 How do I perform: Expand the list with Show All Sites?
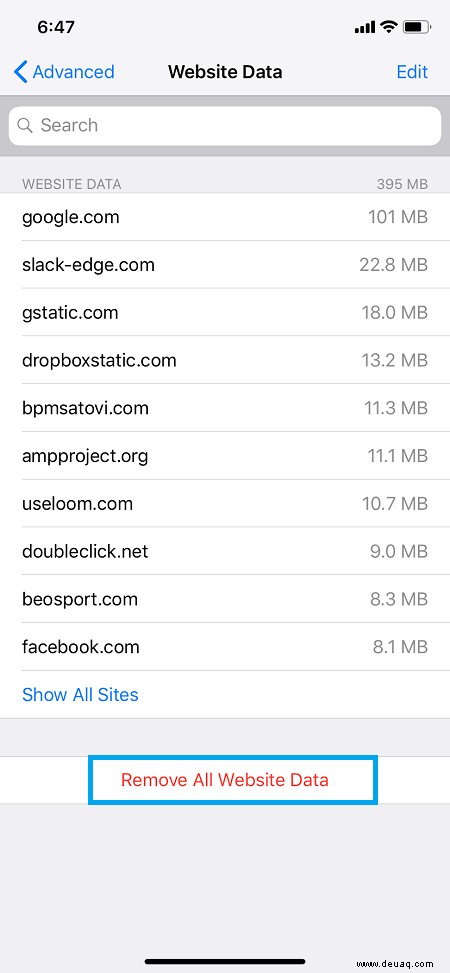pyautogui.click(x=80, y=694)
